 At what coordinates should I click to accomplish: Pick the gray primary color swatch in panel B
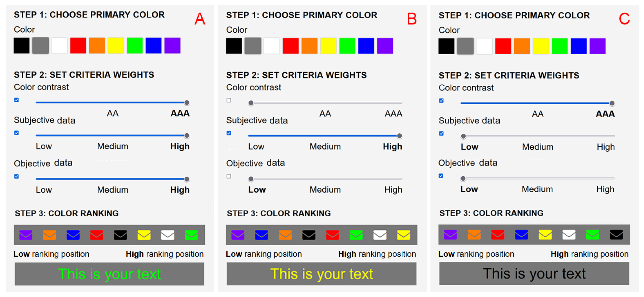pos(253,46)
